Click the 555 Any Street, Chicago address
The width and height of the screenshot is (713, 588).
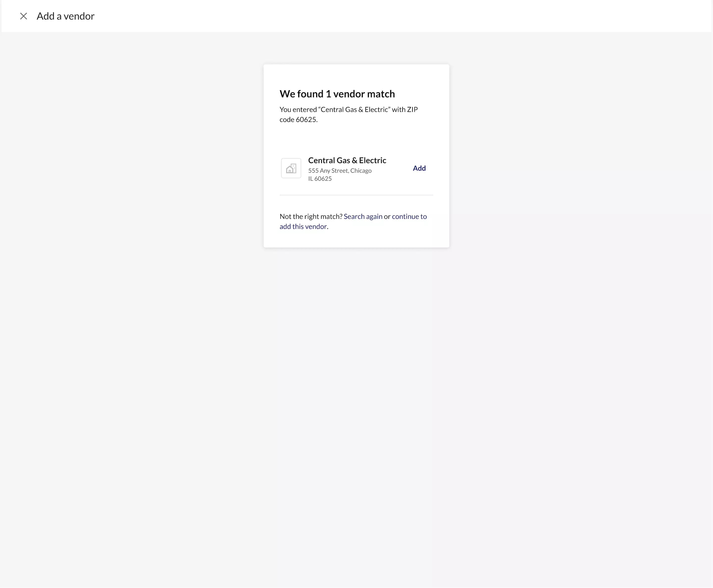pos(340,171)
